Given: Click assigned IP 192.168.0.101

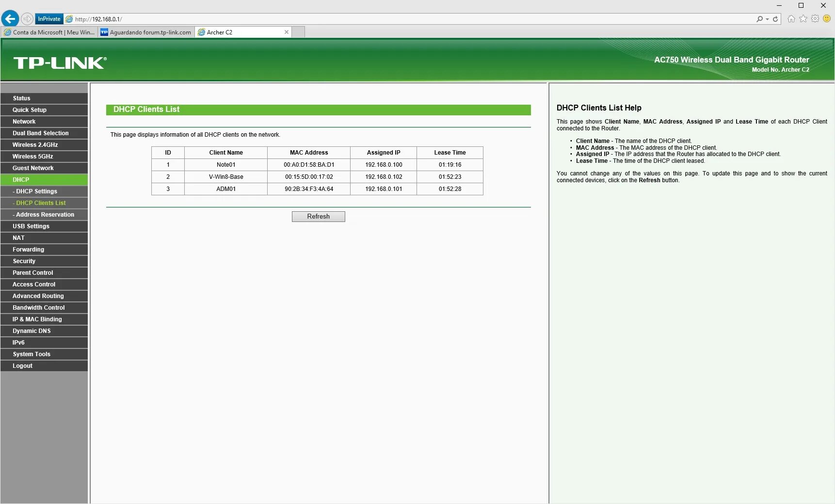Looking at the screenshot, I should click(384, 189).
